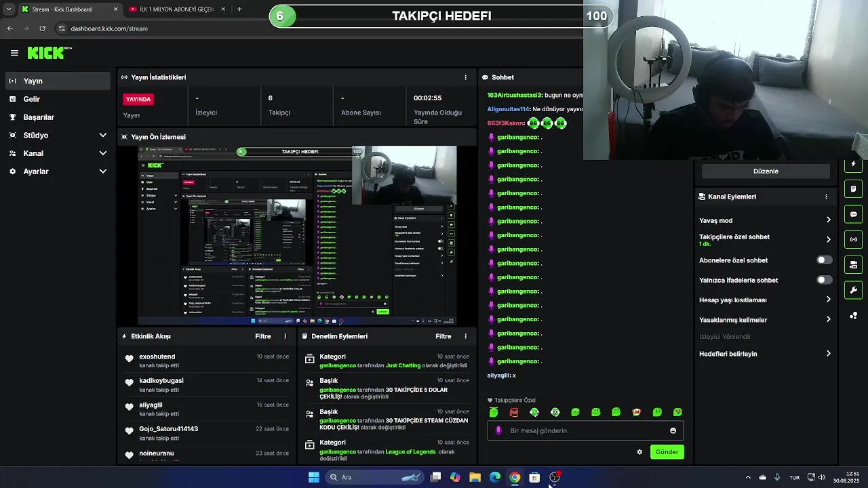Insert the red-hat emote in emote row
The width and height of the screenshot is (868, 488).
tap(636, 412)
